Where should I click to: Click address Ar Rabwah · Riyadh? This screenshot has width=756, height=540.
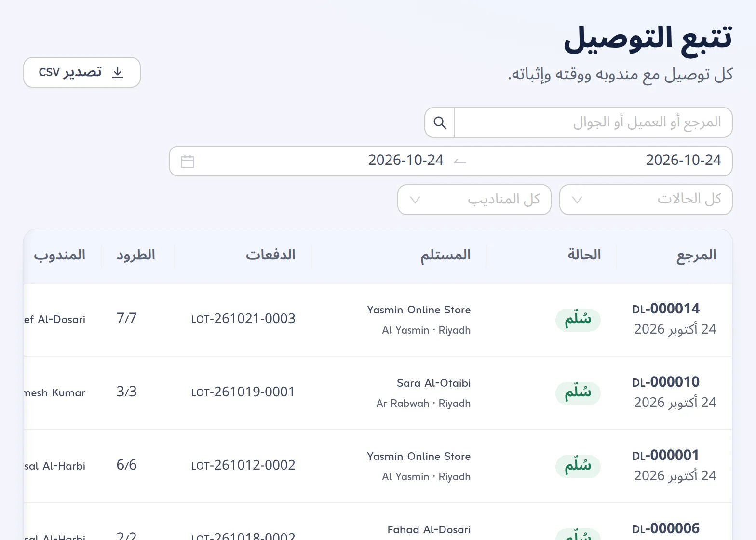click(424, 404)
